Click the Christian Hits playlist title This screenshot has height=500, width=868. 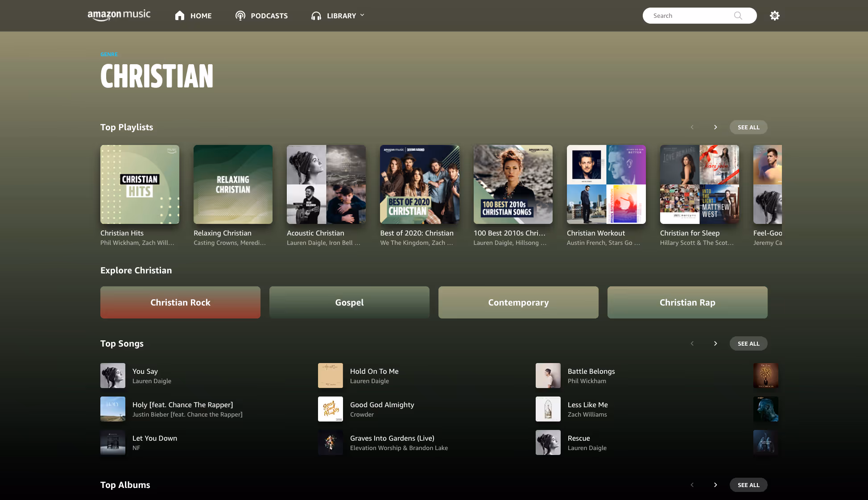tap(122, 233)
